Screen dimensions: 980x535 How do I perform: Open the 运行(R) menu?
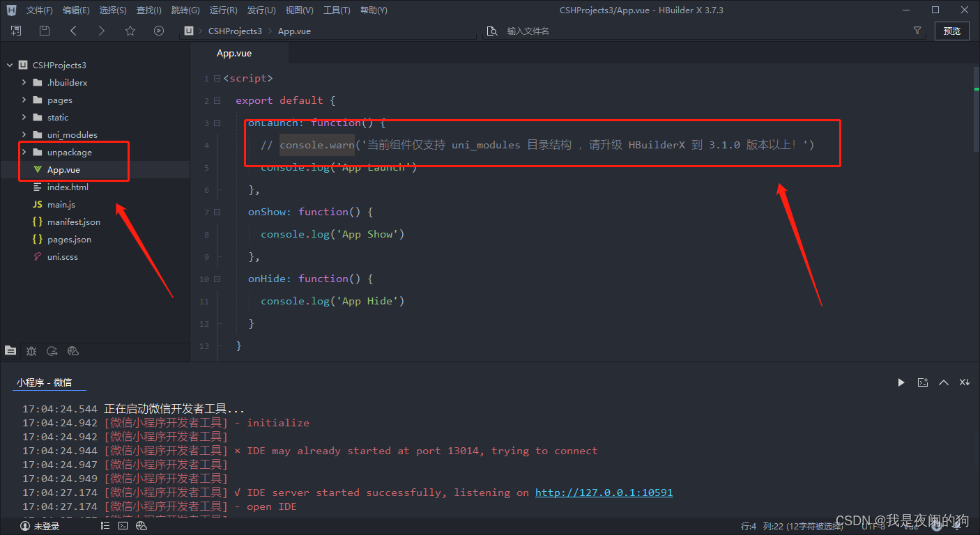[223, 10]
